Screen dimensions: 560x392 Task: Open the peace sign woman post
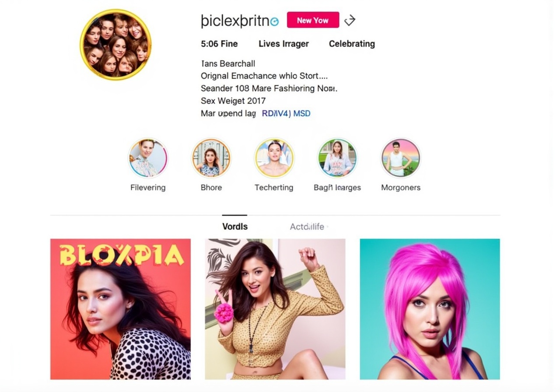coord(275,309)
